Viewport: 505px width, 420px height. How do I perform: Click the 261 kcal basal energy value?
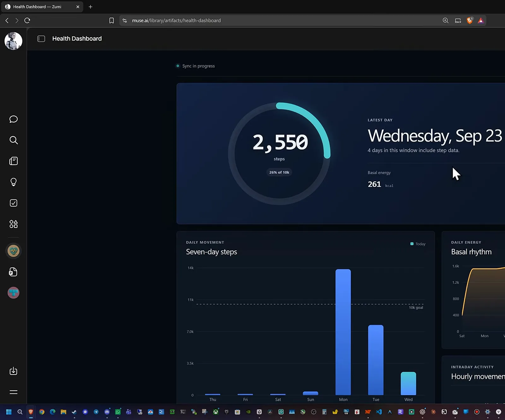coord(381,184)
